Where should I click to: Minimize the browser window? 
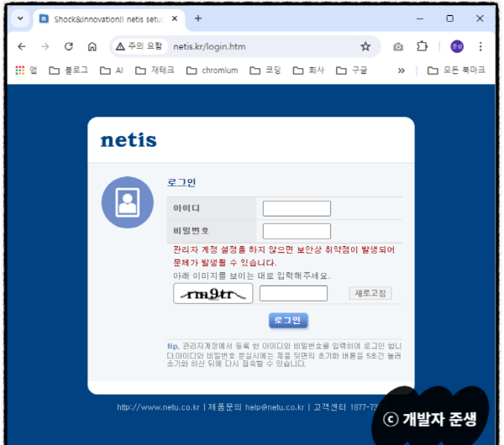(x=420, y=18)
